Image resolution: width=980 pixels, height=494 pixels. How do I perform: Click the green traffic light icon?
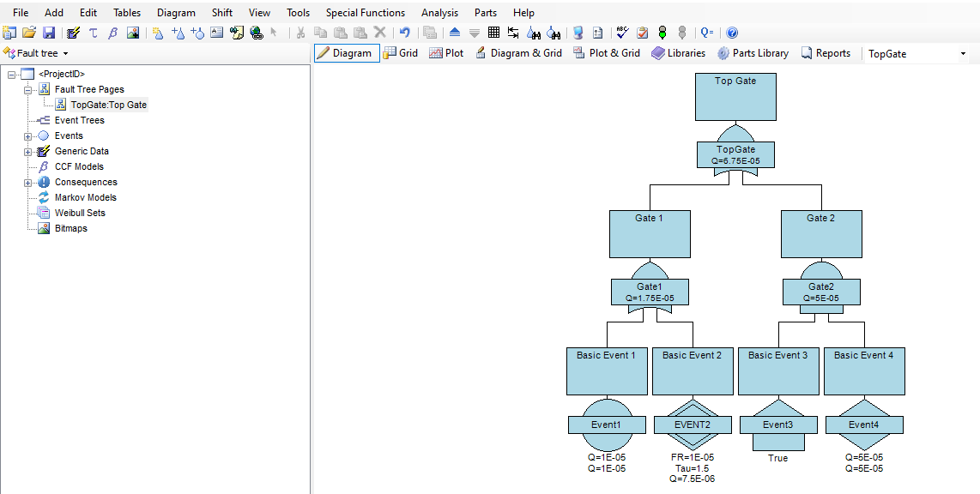(662, 33)
